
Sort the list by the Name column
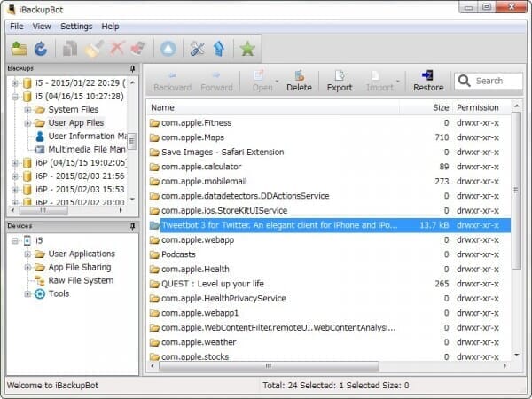[x=273, y=107]
